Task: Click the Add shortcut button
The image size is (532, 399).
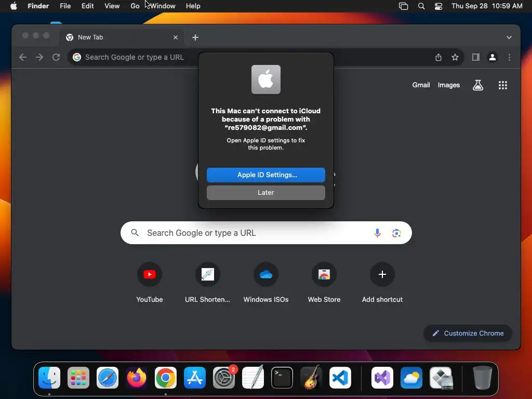Action: [x=382, y=282]
